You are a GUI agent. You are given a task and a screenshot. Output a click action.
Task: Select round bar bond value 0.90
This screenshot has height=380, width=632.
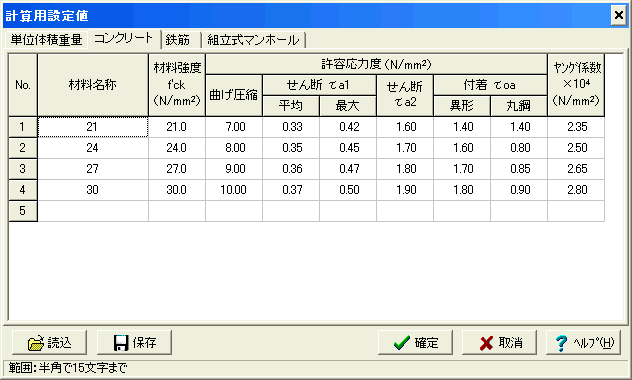[x=519, y=190]
